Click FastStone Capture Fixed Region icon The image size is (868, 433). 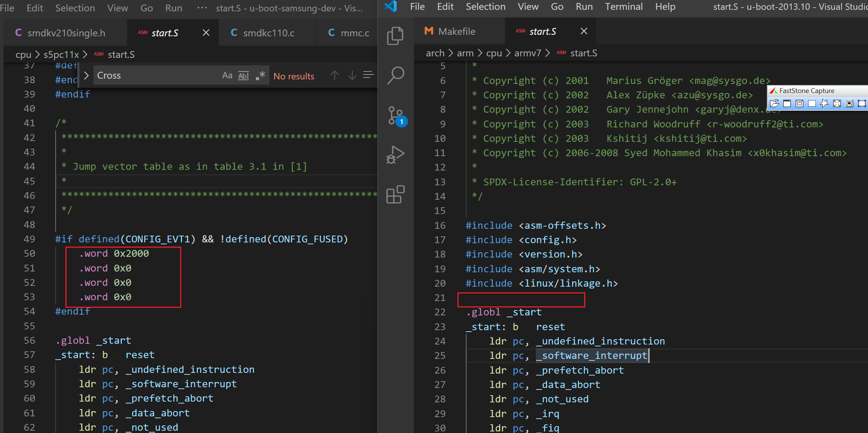pos(862,103)
